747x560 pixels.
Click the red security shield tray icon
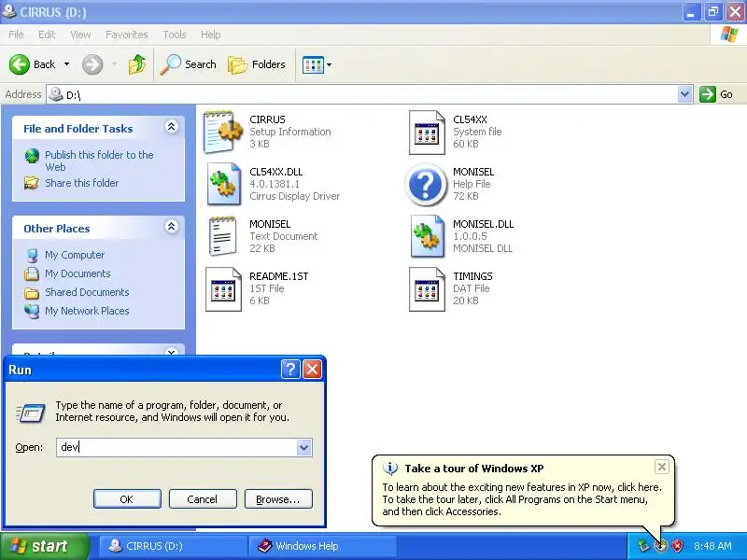pyautogui.click(x=676, y=546)
